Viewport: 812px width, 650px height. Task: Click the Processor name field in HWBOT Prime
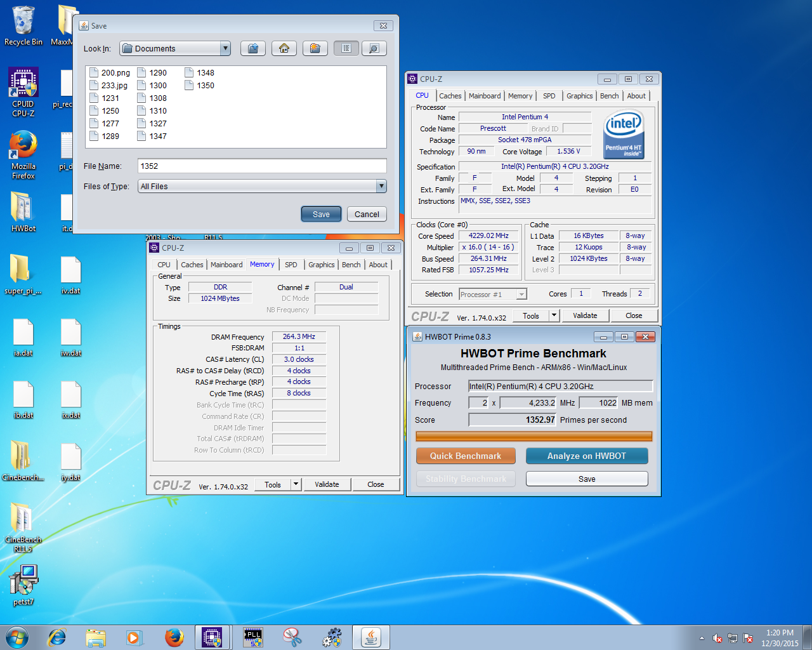coord(560,386)
